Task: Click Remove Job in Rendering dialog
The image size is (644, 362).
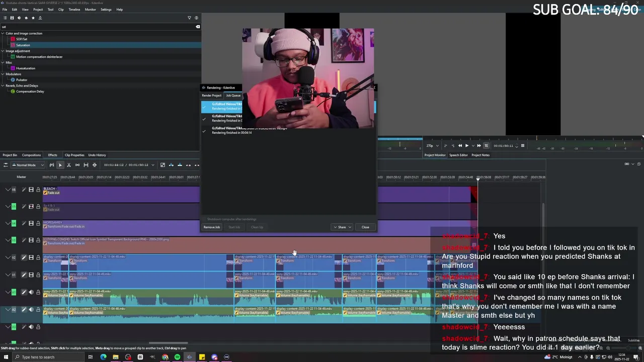Action: tap(211, 227)
